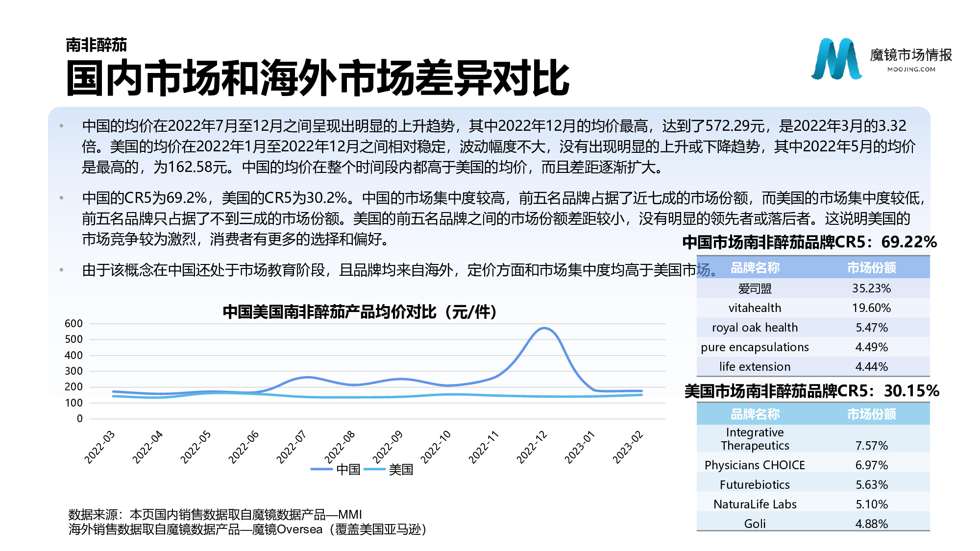The height and width of the screenshot is (551, 980).
Task: Click the 南非醉茄 subtitle above the heading
Action: click(96, 45)
